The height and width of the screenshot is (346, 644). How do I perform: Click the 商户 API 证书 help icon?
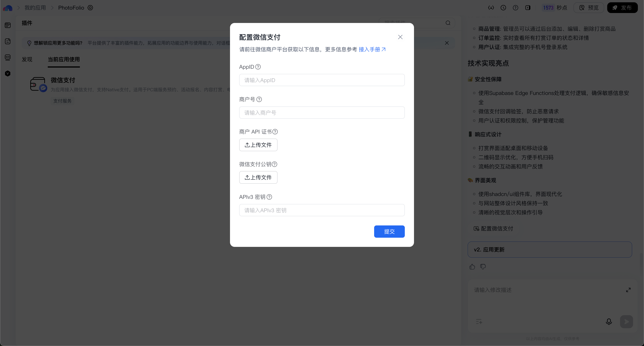tap(275, 131)
